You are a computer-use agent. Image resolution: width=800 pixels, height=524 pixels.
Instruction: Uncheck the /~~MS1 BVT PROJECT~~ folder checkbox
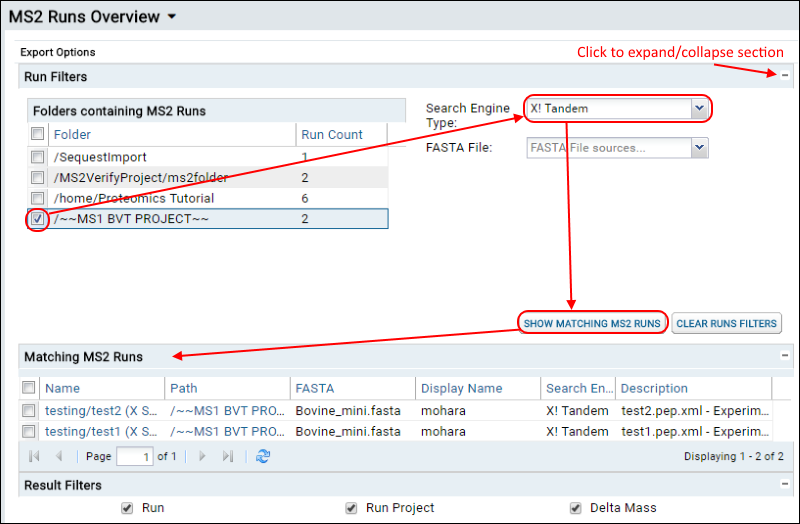pyautogui.click(x=37, y=219)
